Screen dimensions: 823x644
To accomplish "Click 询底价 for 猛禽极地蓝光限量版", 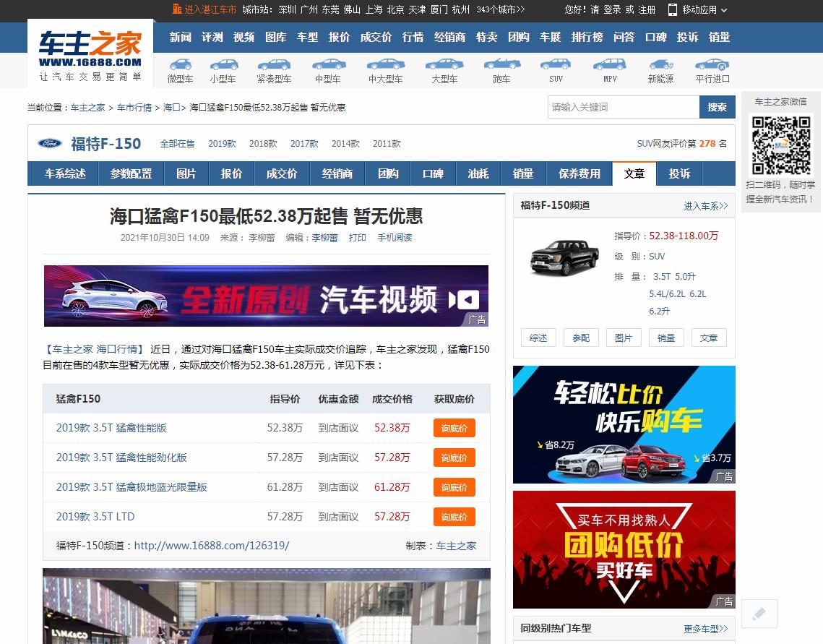I will (454, 487).
